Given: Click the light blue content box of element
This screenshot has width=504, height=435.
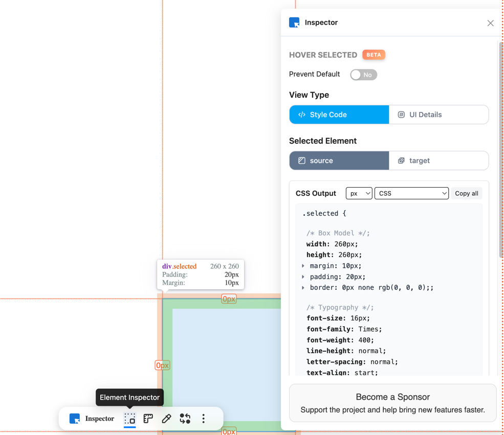Looking at the screenshot, I should 227,365.
